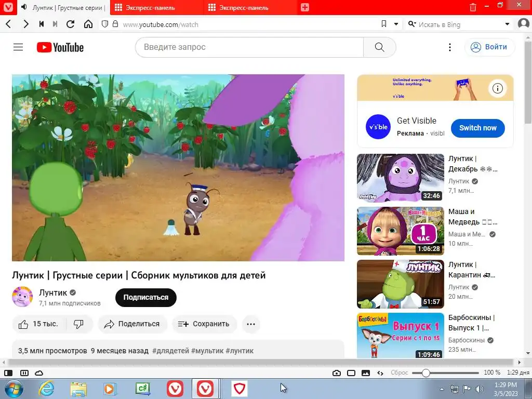Open a new tab
532x399 pixels.
[x=304, y=7]
